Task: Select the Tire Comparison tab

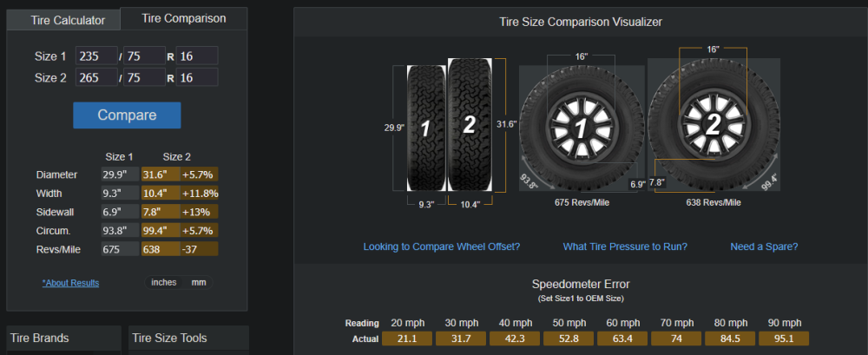Action: pos(183,18)
